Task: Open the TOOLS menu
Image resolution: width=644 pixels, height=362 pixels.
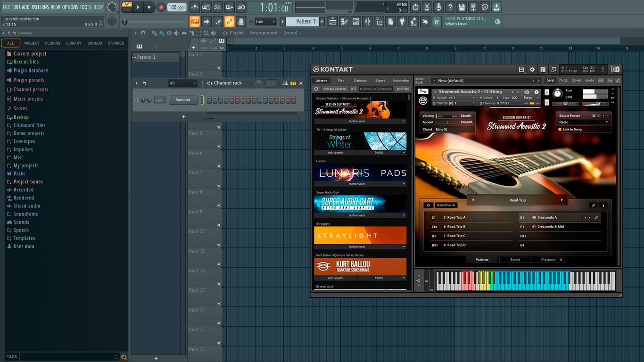Action: click(85, 7)
